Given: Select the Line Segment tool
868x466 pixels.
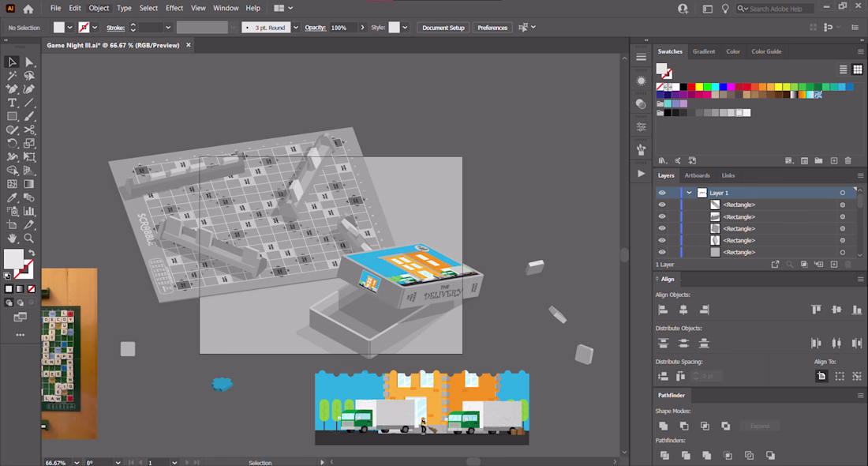Looking at the screenshot, I should pos(29,103).
